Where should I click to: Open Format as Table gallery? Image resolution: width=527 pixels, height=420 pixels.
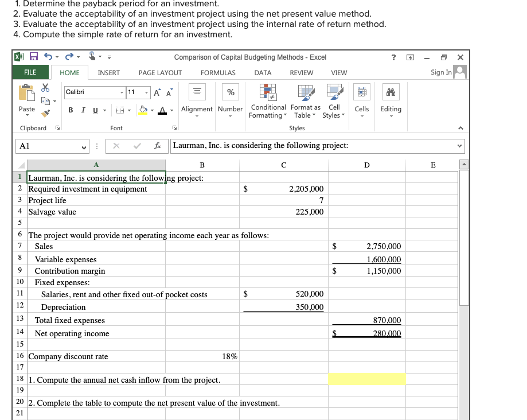click(306, 101)
